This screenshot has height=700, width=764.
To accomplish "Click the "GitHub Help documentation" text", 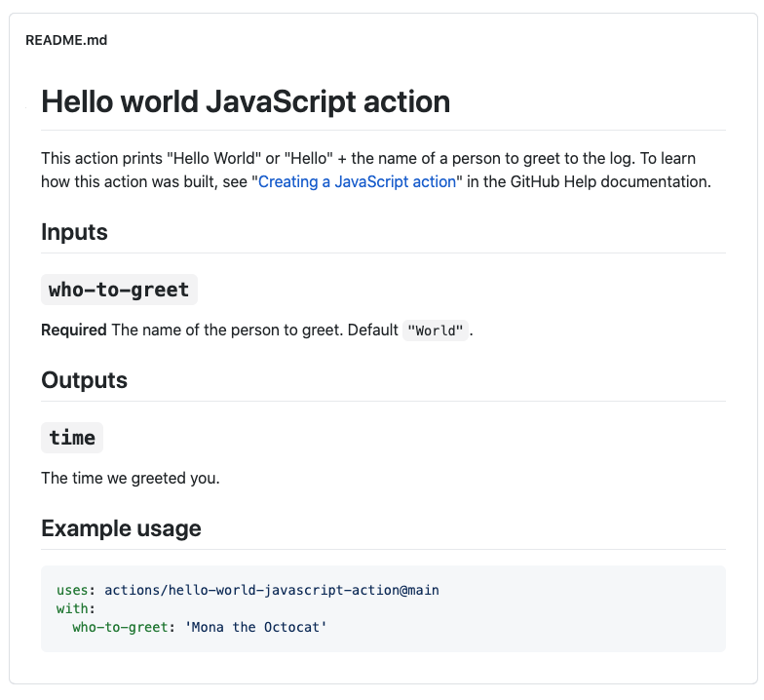I will coord(610,181).
